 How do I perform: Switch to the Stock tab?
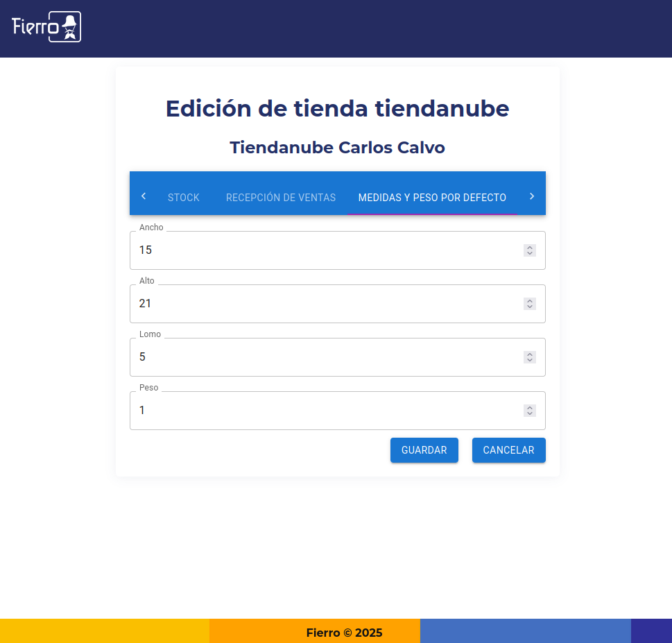[183, 198]
